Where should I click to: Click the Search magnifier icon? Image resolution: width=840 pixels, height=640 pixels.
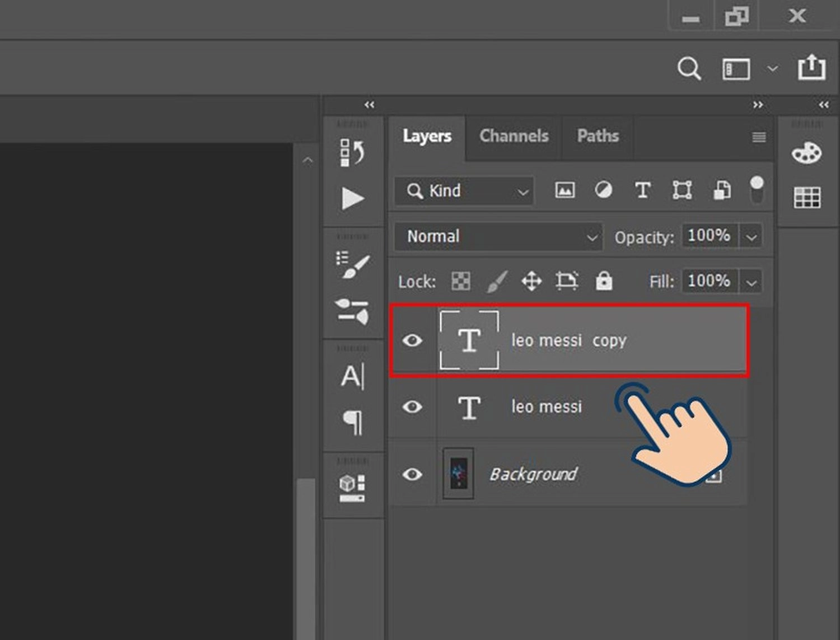(689, 69)
